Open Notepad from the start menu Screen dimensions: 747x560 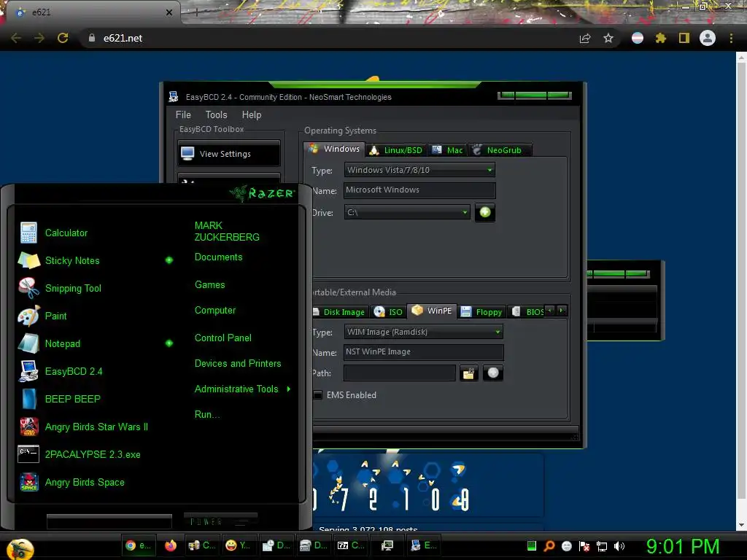pos(63,343)
